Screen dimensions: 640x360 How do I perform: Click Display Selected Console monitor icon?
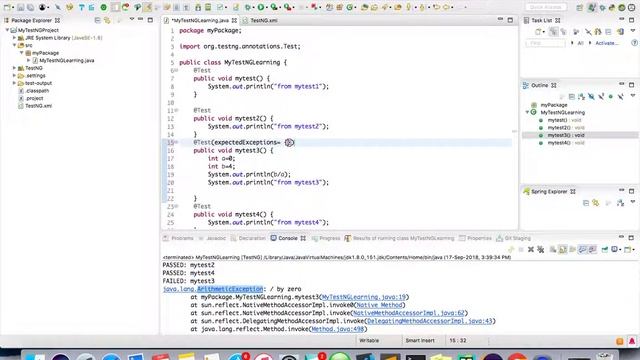click(x=614, y=249)
